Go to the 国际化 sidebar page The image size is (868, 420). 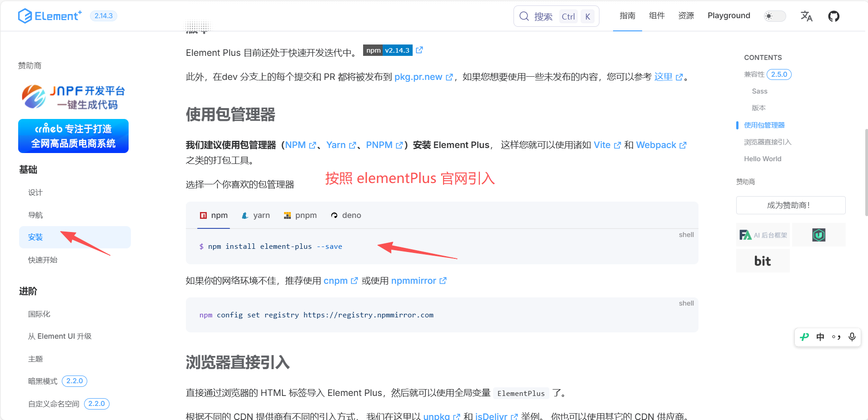pos(39,314)
